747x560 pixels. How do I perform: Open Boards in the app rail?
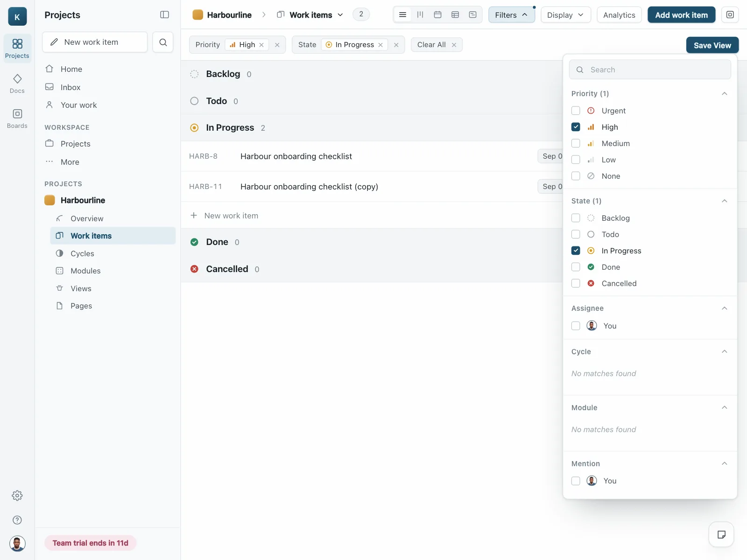17,119
